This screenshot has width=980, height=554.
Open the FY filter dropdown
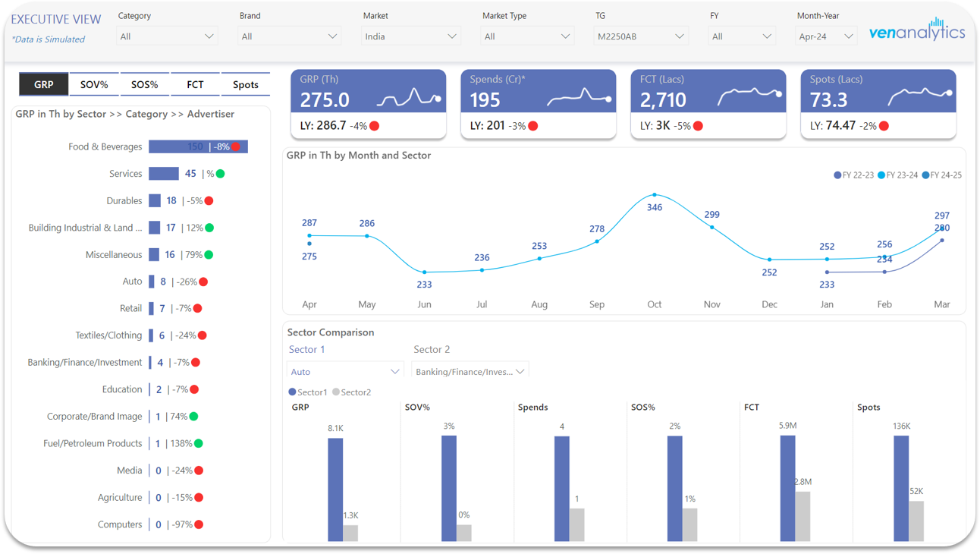[741, 36]
